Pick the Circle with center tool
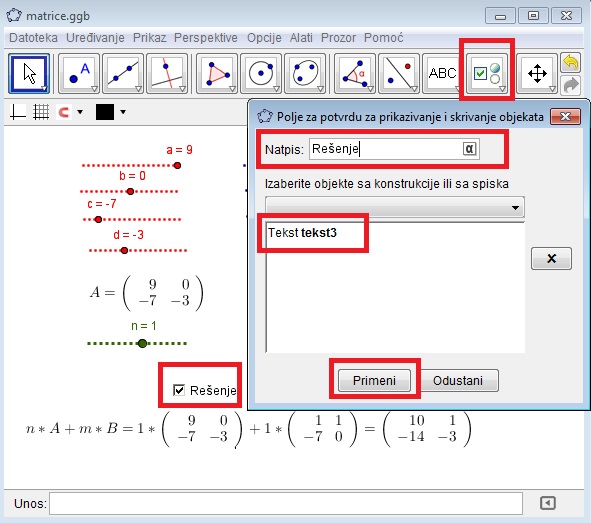The image size is (591, 523). tap(261, 73)
